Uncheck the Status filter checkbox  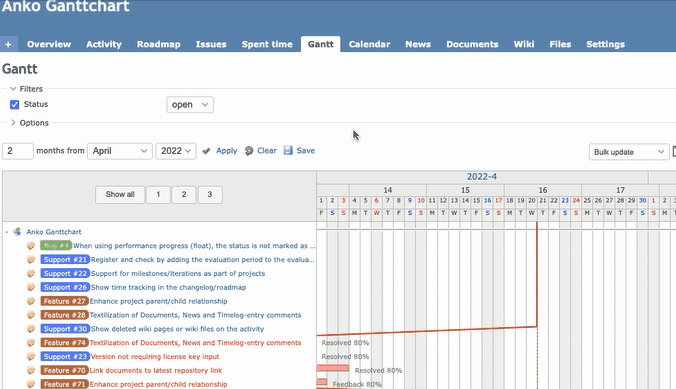[15, 104]
